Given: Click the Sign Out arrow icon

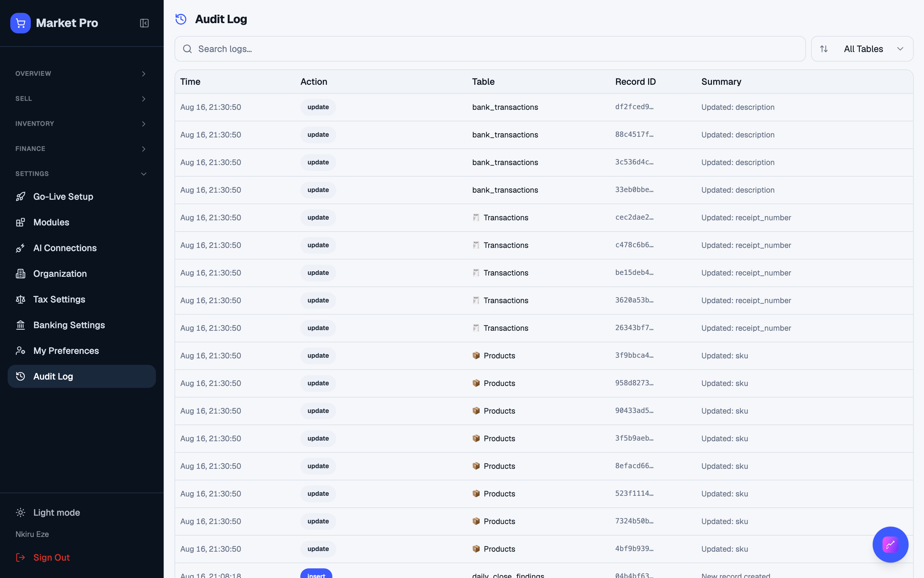Looking at the screenshot, I should point(21,557).
